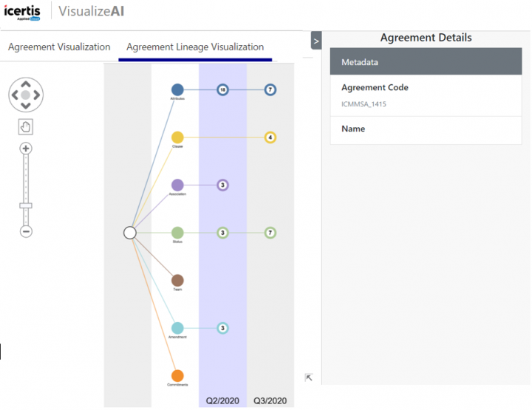Viewport: 532px width, 410px height.
Task: Select the hand pan tool
Action: [26, 127]
